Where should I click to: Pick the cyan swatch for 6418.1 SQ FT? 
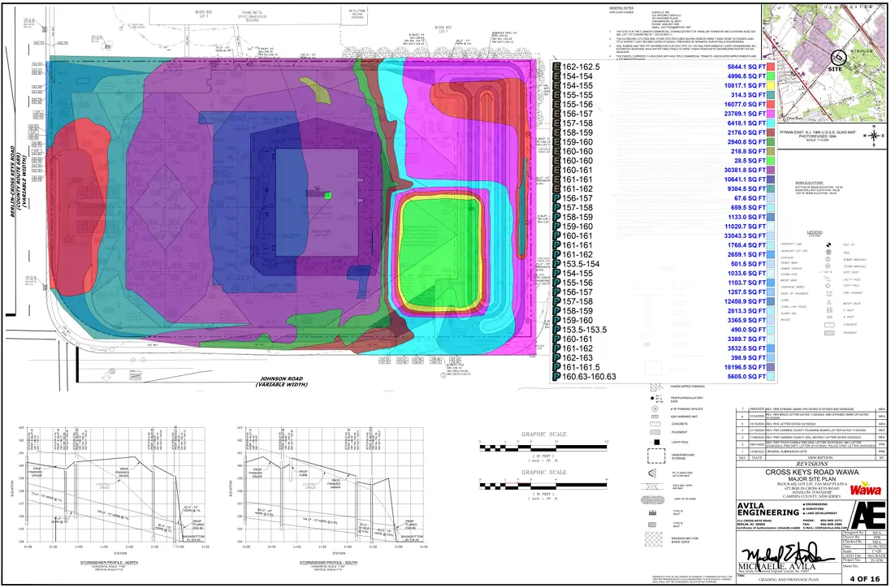click(771, 123)
